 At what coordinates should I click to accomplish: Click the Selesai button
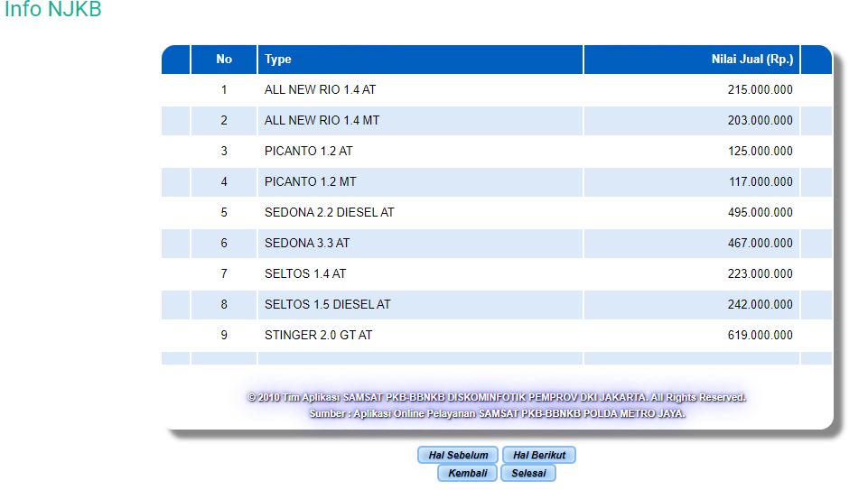(528, 473)
